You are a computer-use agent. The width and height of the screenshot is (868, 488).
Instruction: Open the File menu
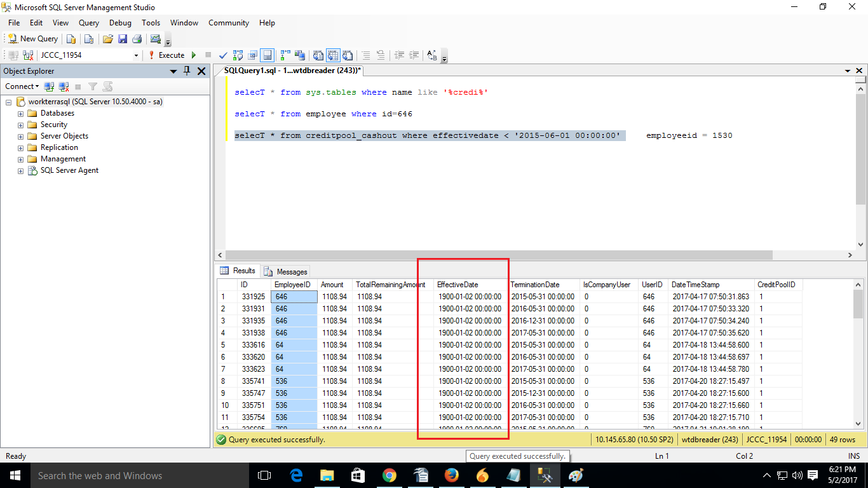click(14, 23)
